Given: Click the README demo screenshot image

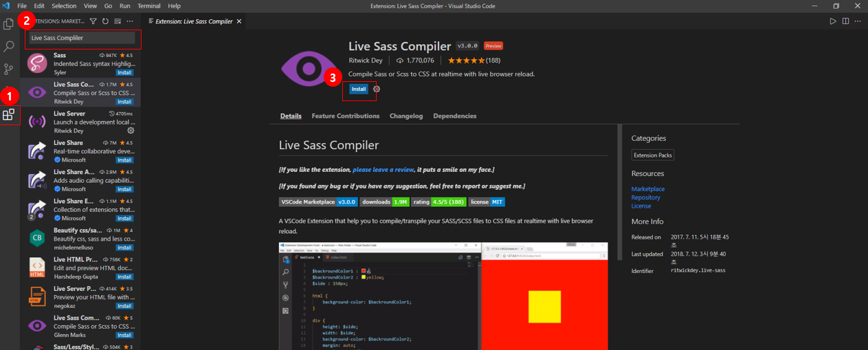Looking at the screenshot, I should [x=443, y=296].
